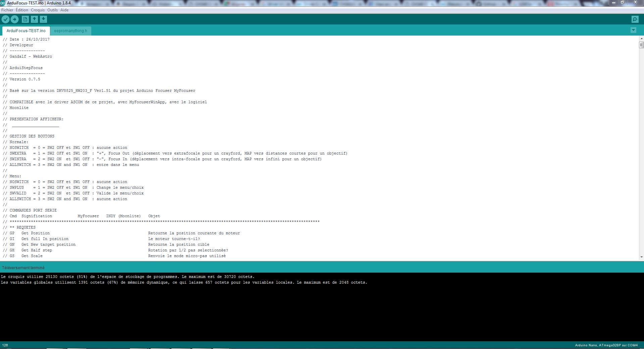Click the Verify sketch checkmark icon
644x349 pixels.
pyautogui.click(x=5, y=19)
